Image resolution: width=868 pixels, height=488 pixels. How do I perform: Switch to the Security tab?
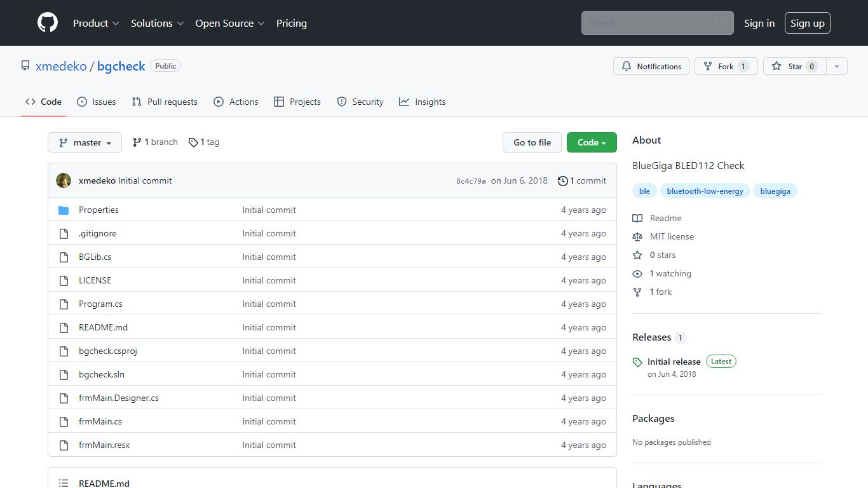click(x=360, y=102)
